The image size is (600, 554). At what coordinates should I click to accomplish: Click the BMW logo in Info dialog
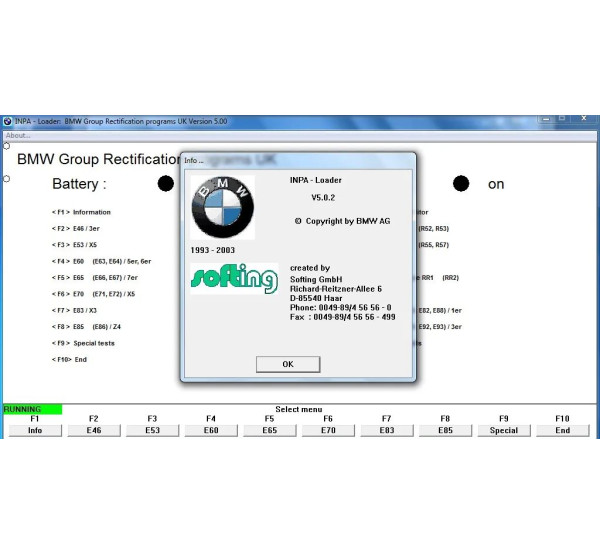[223, 208]
